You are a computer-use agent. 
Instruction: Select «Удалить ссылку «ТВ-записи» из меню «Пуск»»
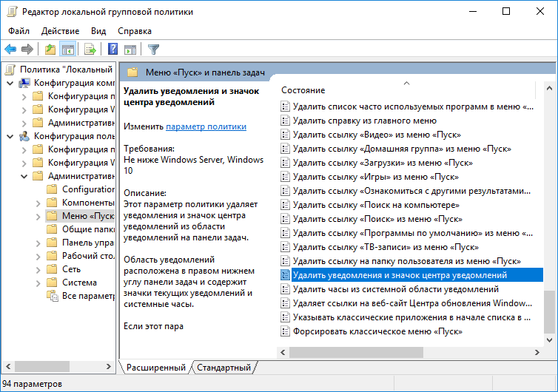[386, 247]
